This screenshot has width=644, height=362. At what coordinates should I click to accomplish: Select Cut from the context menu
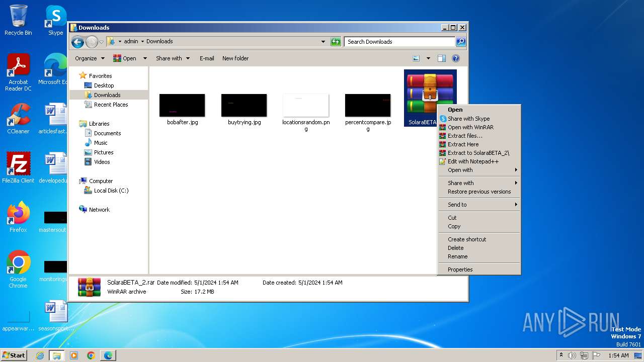479,218
